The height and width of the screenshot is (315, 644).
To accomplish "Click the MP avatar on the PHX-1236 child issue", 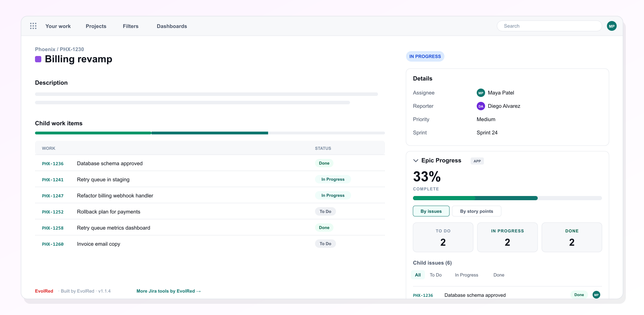I will point(596,295).
